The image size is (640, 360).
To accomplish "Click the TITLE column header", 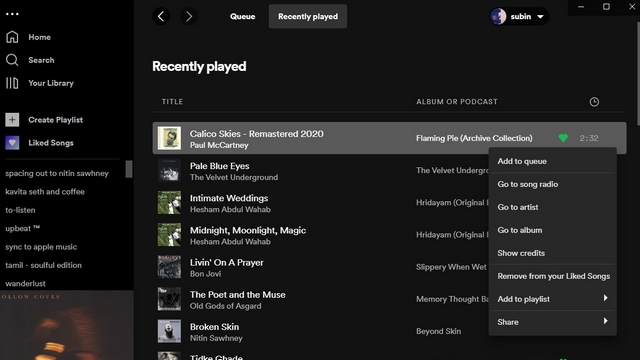I will (x=172, y=102).
